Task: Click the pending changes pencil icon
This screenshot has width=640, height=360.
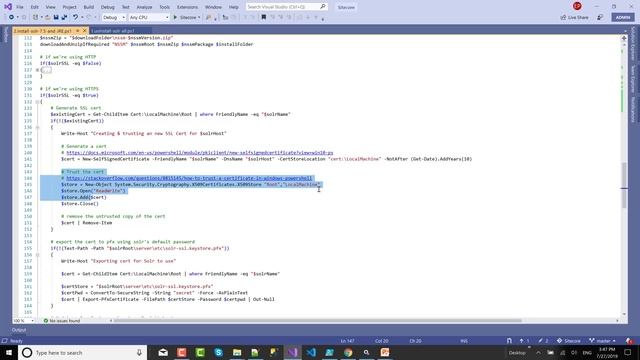Action: tap(543, 341)
